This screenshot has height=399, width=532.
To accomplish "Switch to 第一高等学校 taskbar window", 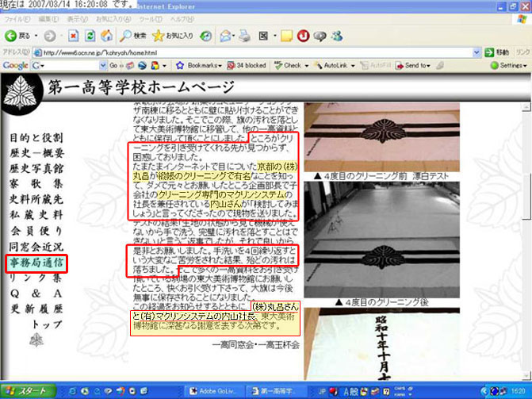I will pyautogui.click(x=275, y=391).
